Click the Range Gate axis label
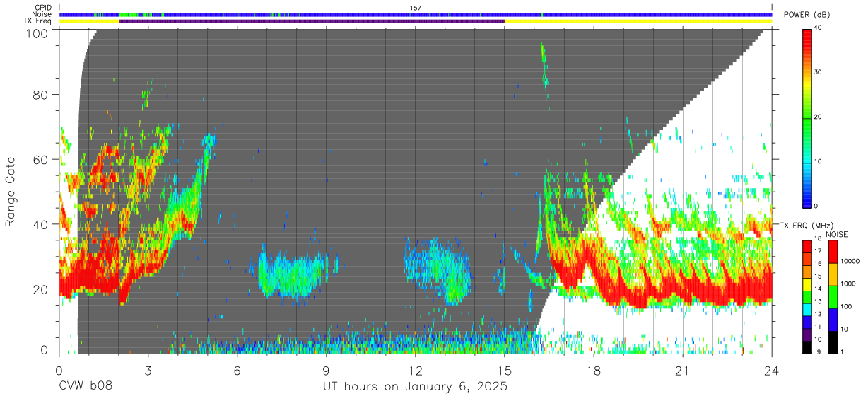 (11, 192)
